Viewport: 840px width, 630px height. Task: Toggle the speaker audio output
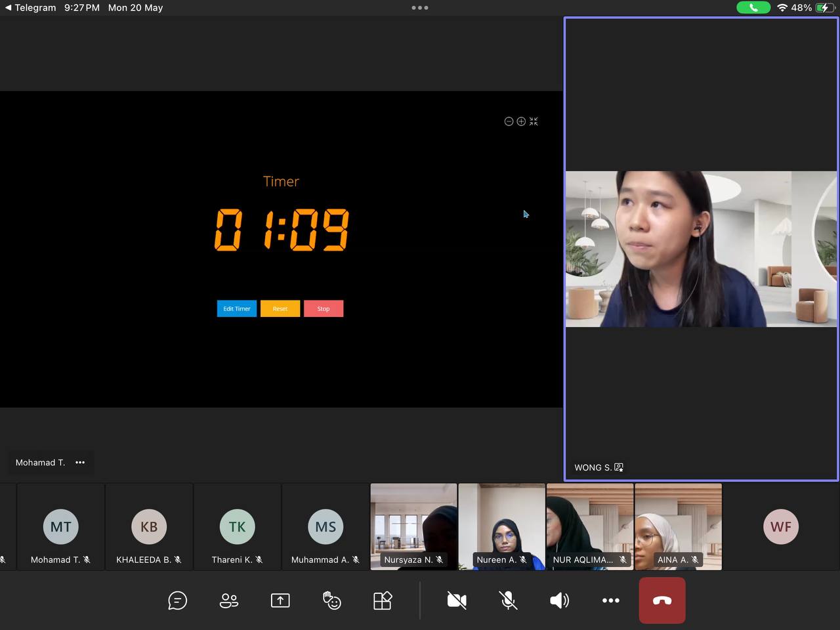tap(559, 600)
